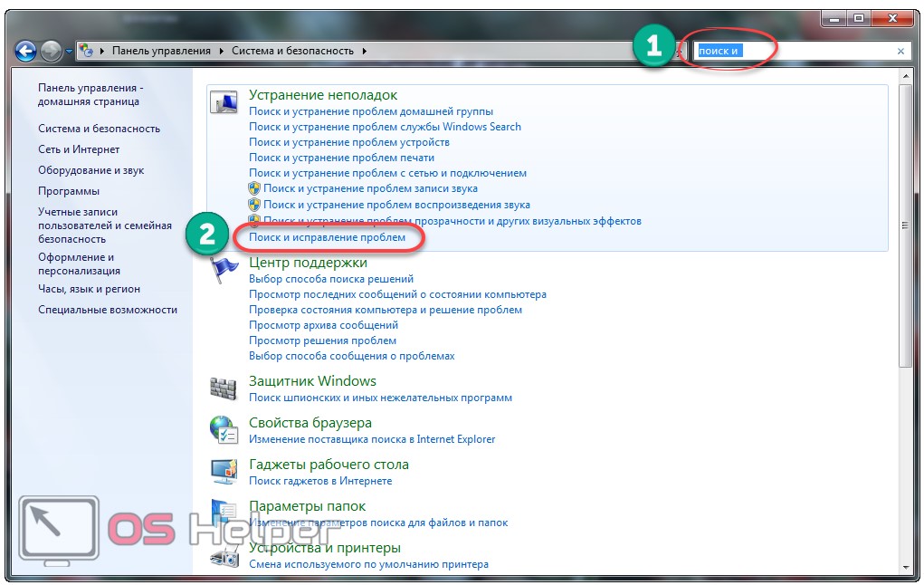The height and width of the screenshot is (585, 924).
Task: Open the Desktop Gadgets icon
Action: click(224, 471)
